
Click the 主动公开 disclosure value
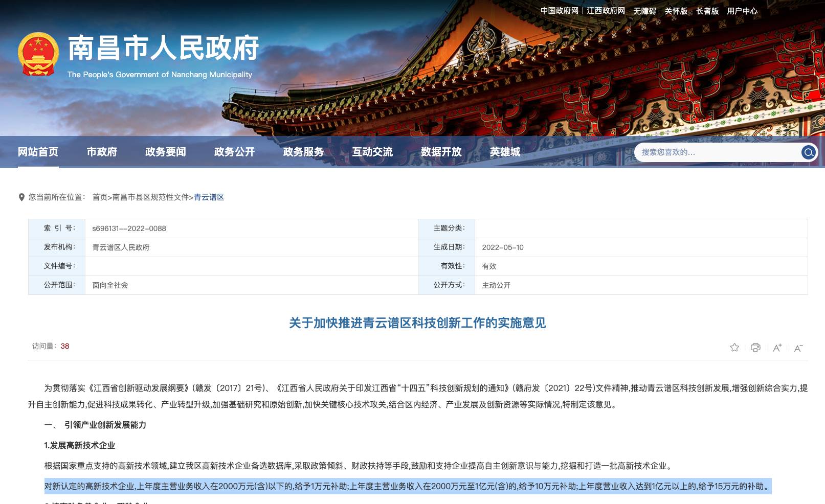coord(496,285)
